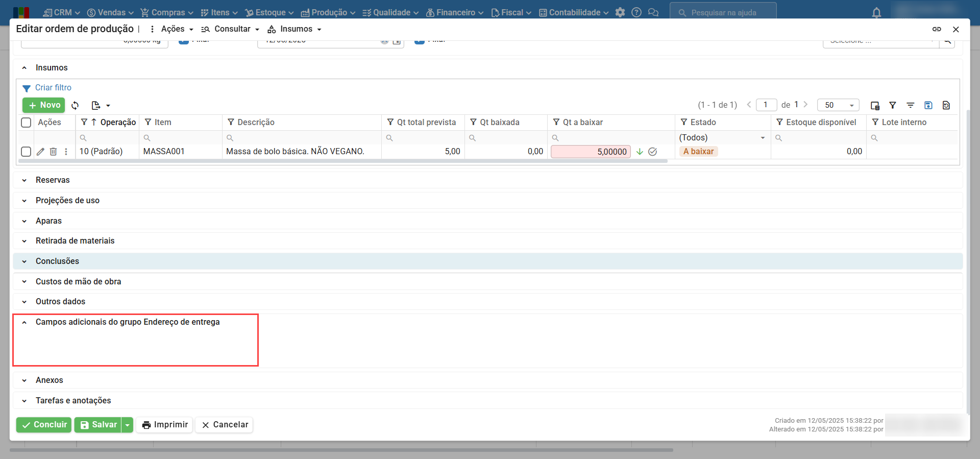
Task: Filter the Qt total prevista column
Action: pos(390,122)
